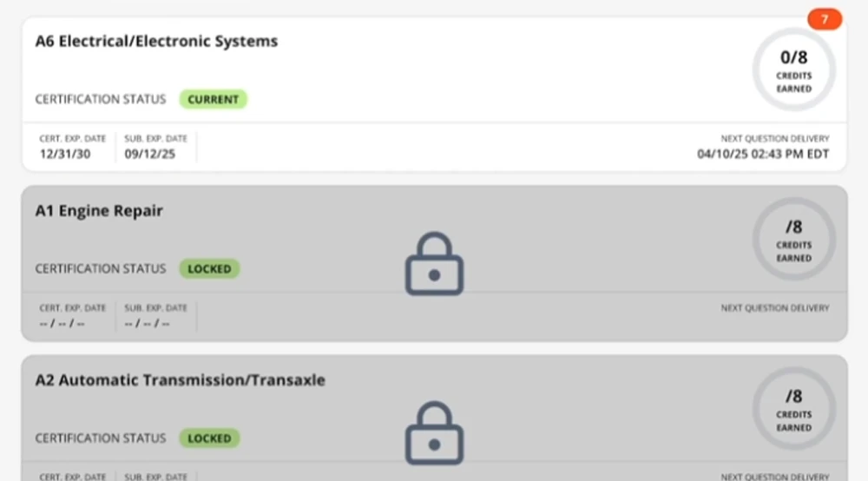Click the A2 Automatic Transmission lock icon
The width and height of the screenshot is (868, 481).
(435, 433)
